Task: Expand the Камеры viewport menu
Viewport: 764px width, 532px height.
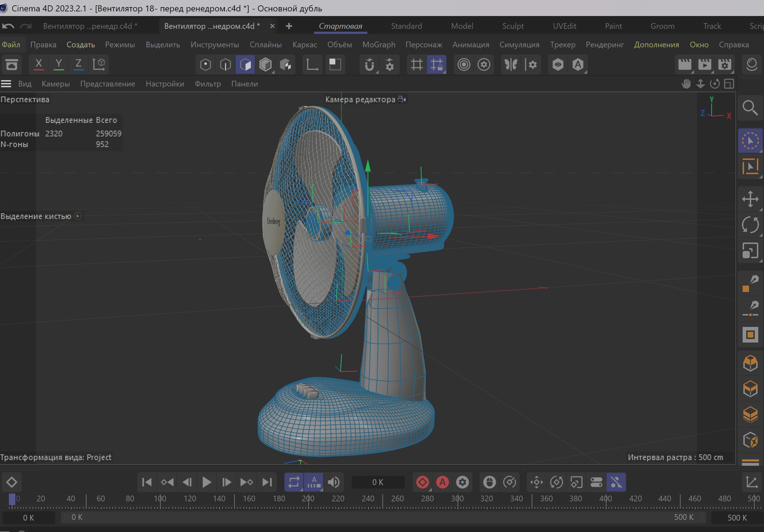Action: [56, 84]
